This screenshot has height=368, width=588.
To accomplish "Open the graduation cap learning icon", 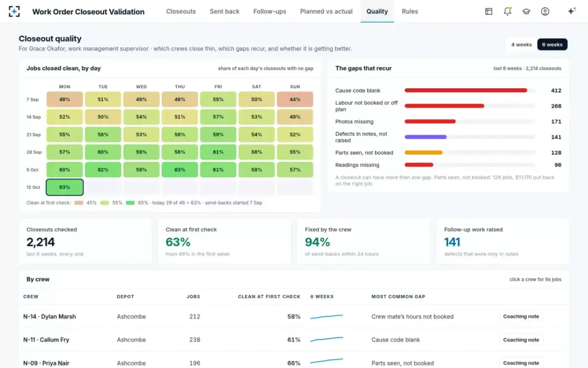I will point(526,11).
